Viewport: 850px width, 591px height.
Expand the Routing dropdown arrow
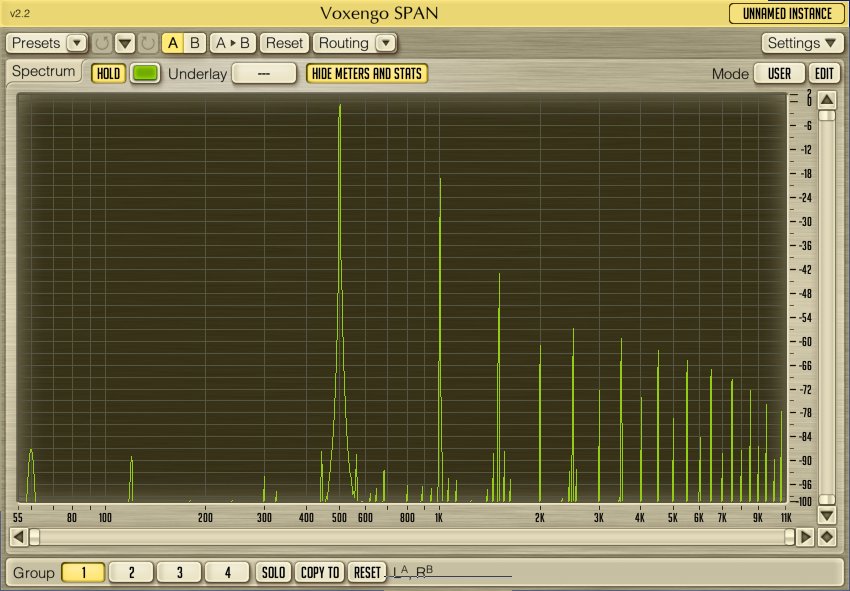(385, 43)
